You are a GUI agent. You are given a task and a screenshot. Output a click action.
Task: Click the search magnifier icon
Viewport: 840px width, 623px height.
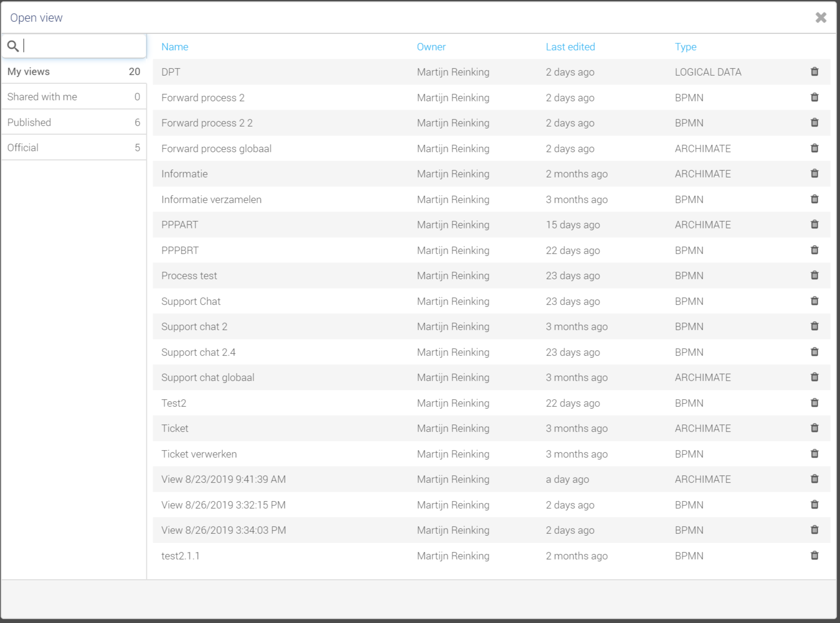pyautogui.click(x=13, y=46)
